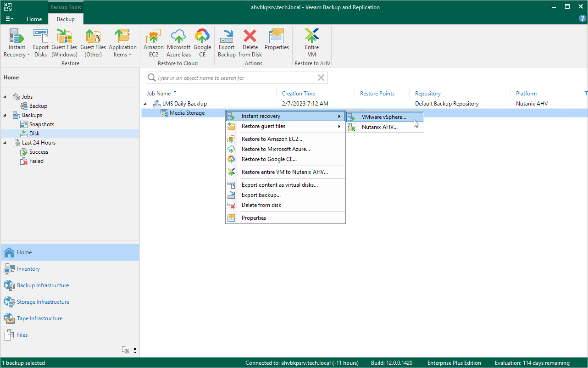The image size is (588, 368).
Task: Select the Success tree item
Action: click(39, 152)
